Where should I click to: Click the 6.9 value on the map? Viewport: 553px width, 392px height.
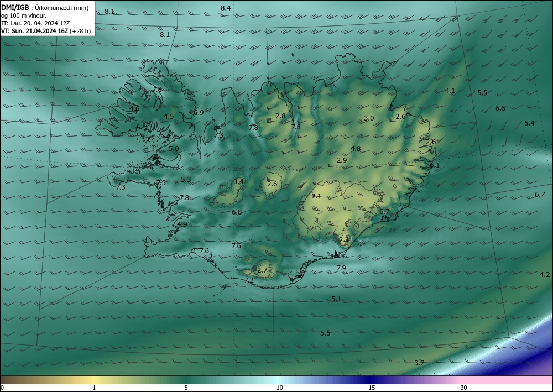click(199, 113)
